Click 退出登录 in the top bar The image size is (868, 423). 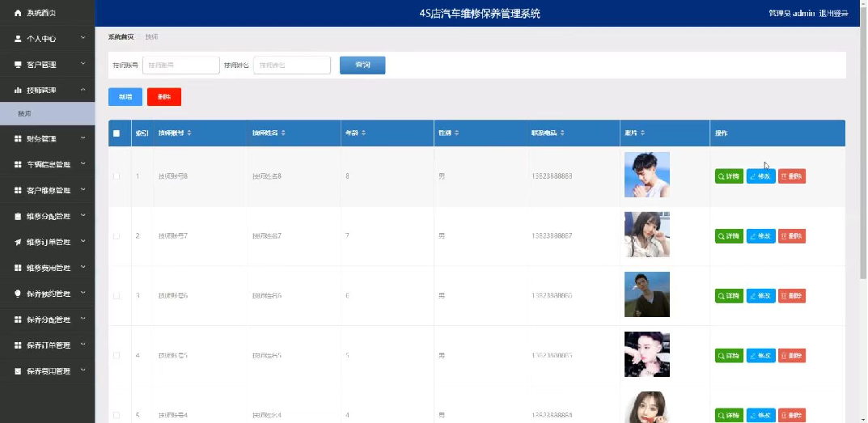[x=834, y=14]
